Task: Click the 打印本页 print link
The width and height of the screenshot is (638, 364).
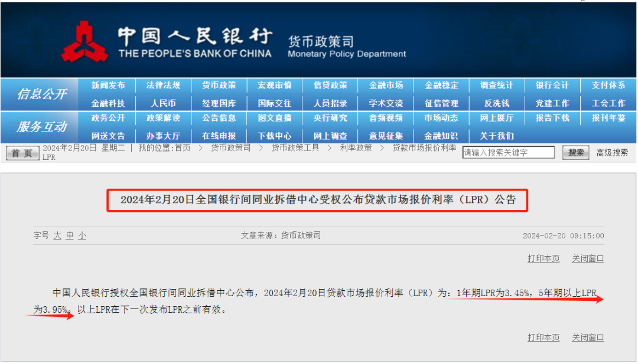Action: [x=543, y=258]
